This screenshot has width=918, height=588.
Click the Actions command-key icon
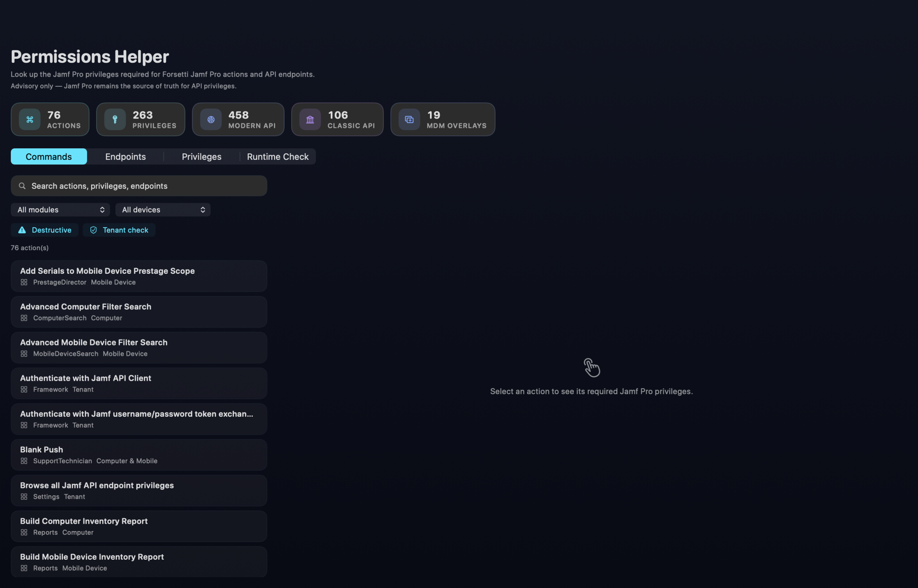tap(30, 120)
